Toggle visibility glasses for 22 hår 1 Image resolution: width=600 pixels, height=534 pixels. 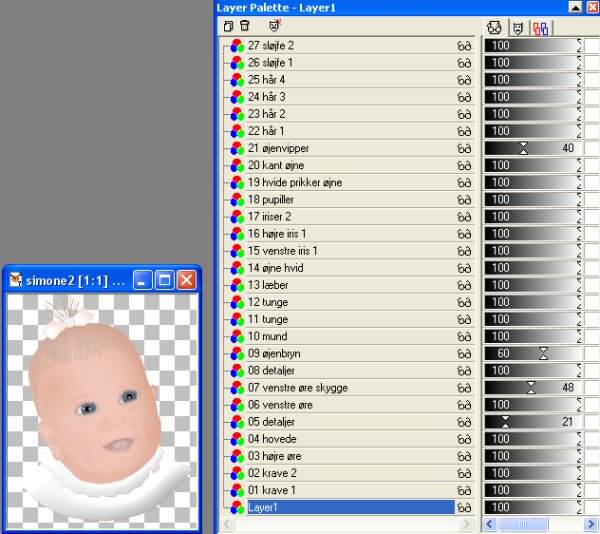pyautogui.click(x=464, y=131)
